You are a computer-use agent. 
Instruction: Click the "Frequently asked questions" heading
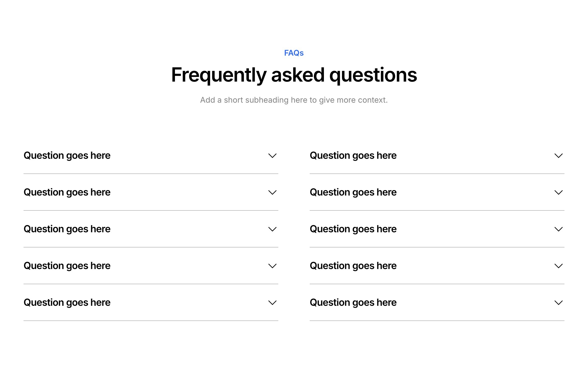click(x=294, y=75)
